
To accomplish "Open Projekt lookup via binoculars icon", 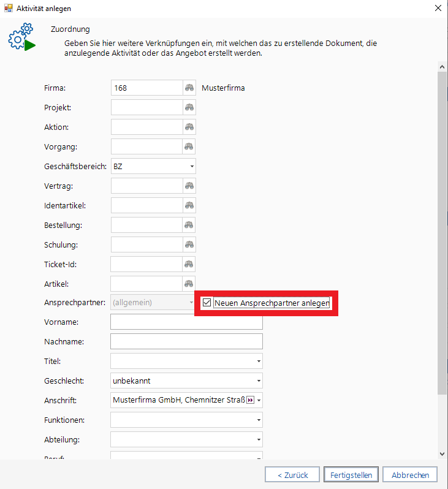I will 189,107.
